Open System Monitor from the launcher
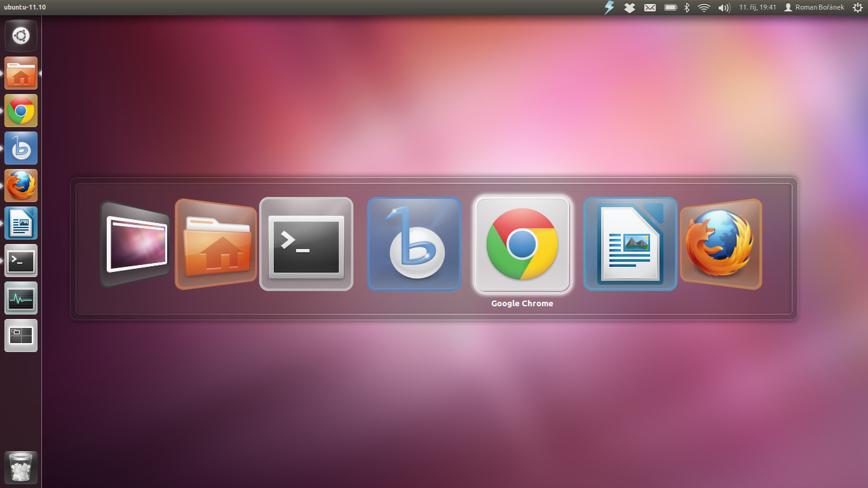This screenshot has width=868, height=488. (x=21, y=298)
